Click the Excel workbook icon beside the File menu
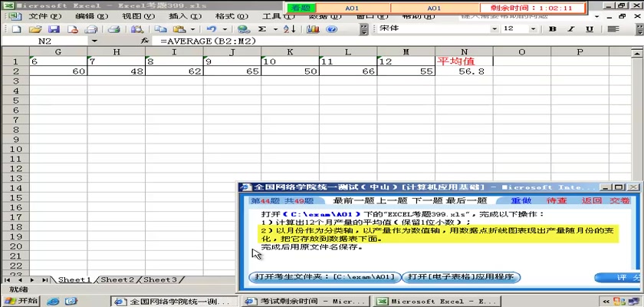 pyautogui.click(x=15, y=16)
